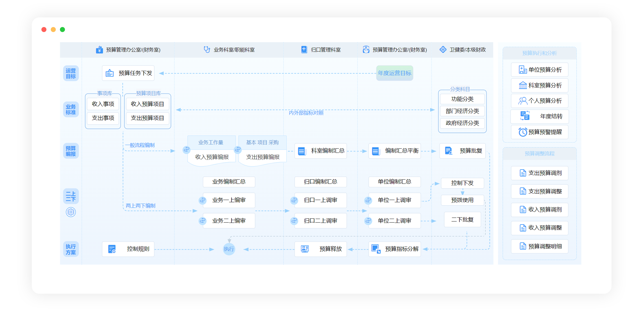The height and width of the screenshot is (315, 644).
Task: Click the 预算任务下发 document icon
Action: 110,73
